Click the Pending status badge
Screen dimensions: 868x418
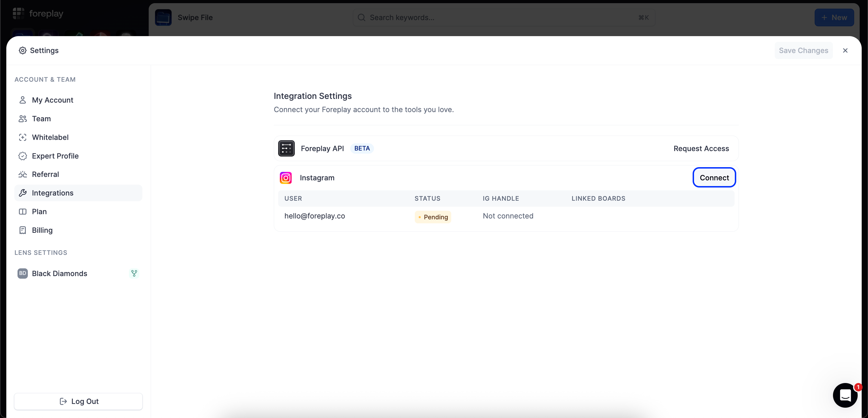coord(433,217)
